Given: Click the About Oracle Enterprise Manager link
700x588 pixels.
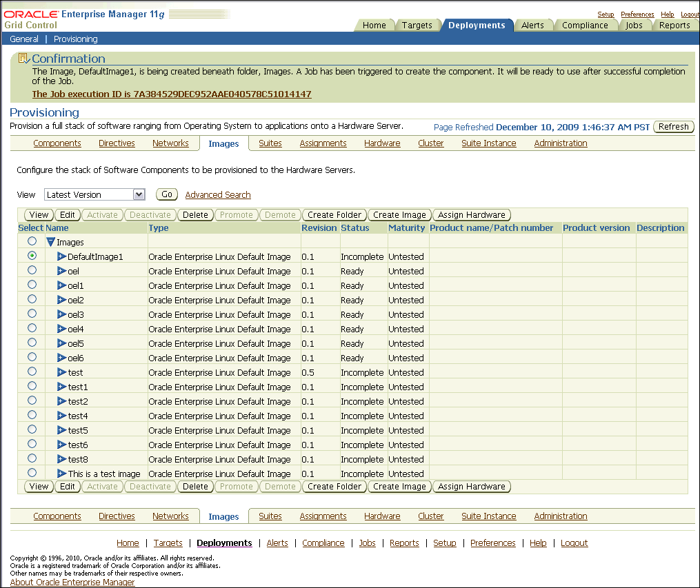Looking at the screenshot, I should click(x=72, y=582).
